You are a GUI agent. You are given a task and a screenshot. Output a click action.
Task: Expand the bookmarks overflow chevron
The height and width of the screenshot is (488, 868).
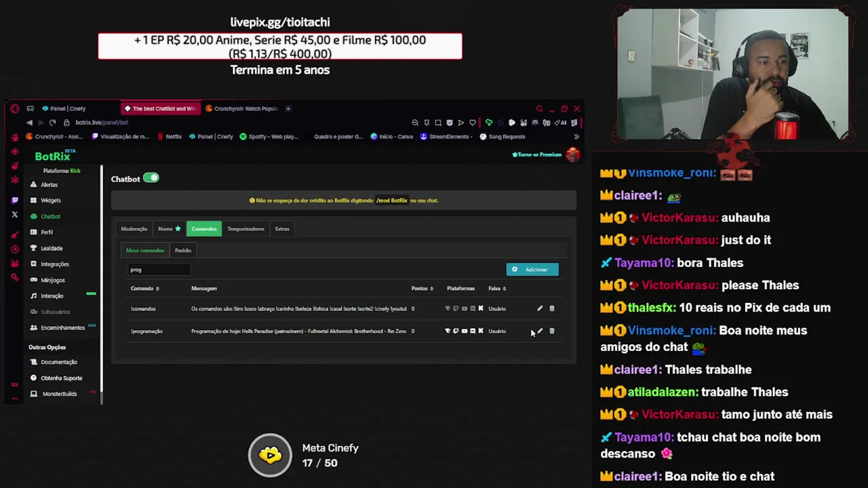[x=576, y=136]
